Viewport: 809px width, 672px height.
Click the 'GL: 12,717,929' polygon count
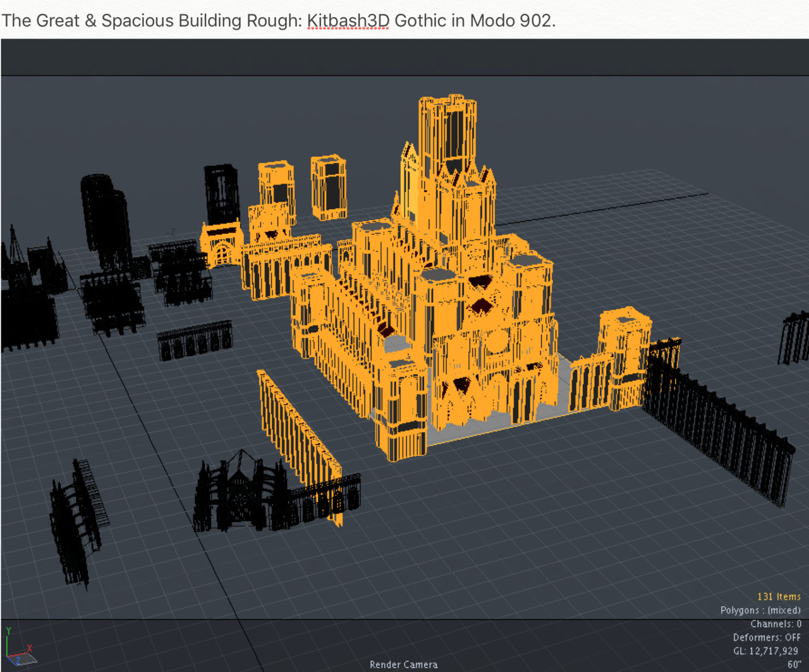765,651
